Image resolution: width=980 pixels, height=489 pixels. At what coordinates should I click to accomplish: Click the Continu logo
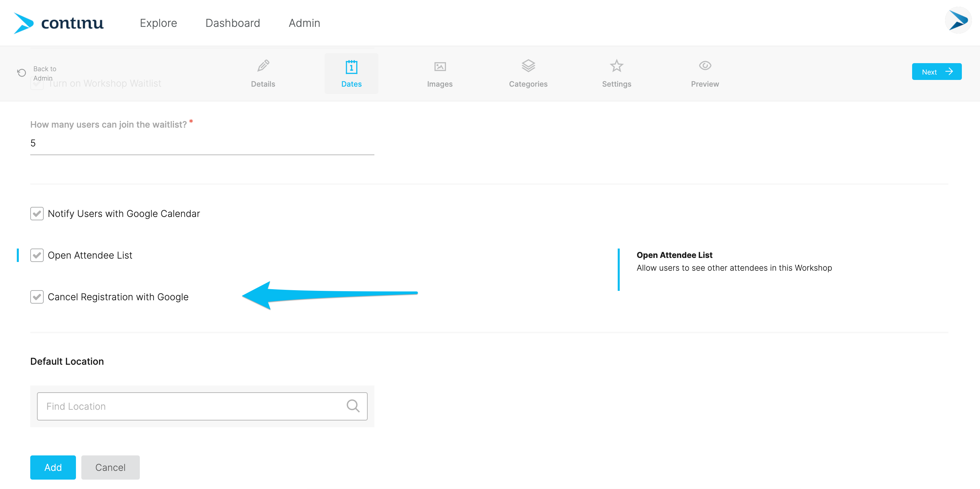[x=58, y=23]
